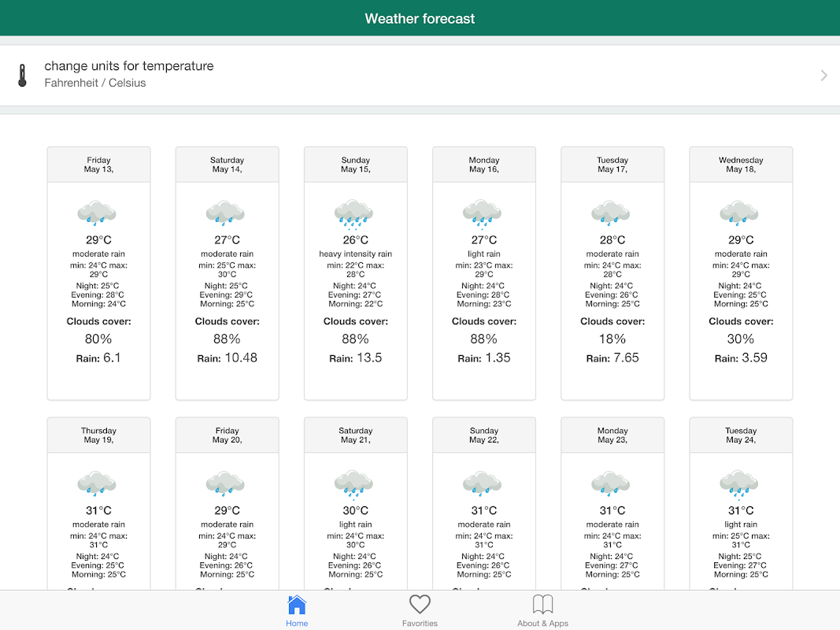Click the Rain: 10.48 value
The height and width of the screenshot is (630, 840).
coord(228,358)
